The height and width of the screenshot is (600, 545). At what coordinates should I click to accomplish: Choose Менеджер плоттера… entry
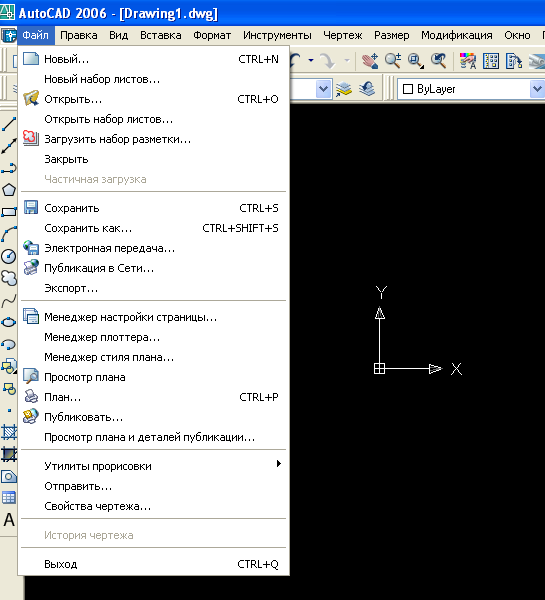pos(153,337)
